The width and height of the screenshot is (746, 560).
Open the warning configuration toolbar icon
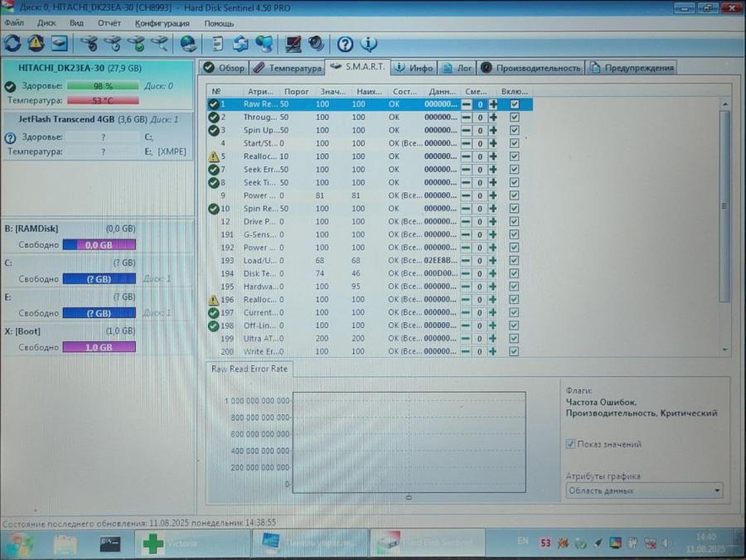click(x=36, y=45)
